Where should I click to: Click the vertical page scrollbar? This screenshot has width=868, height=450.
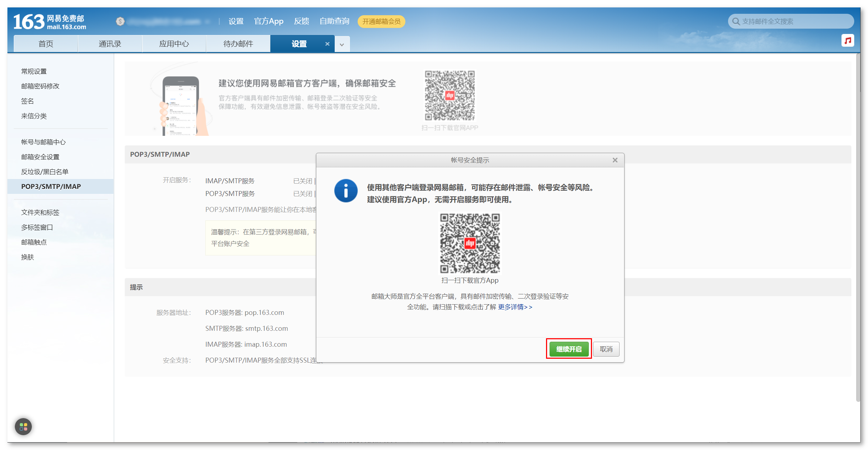tap(858, 226)
